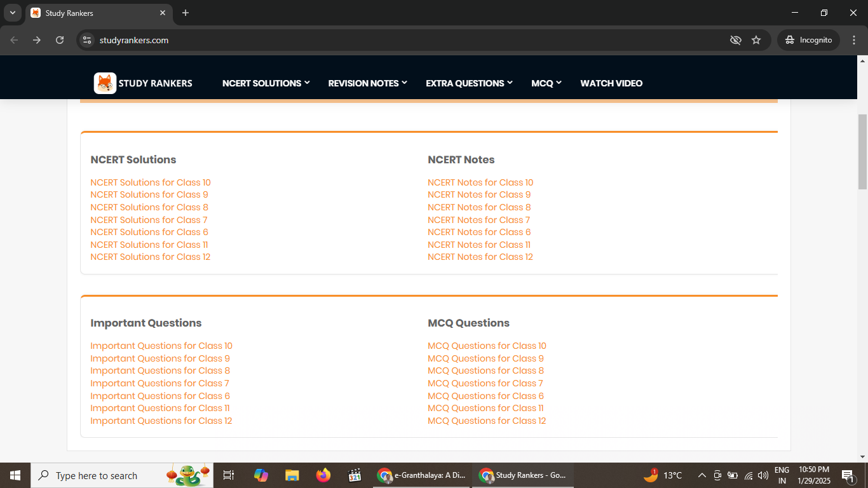Open the site information icon in address bar
This screenshot has height=488, width=868.
click(x=88, y=40)
